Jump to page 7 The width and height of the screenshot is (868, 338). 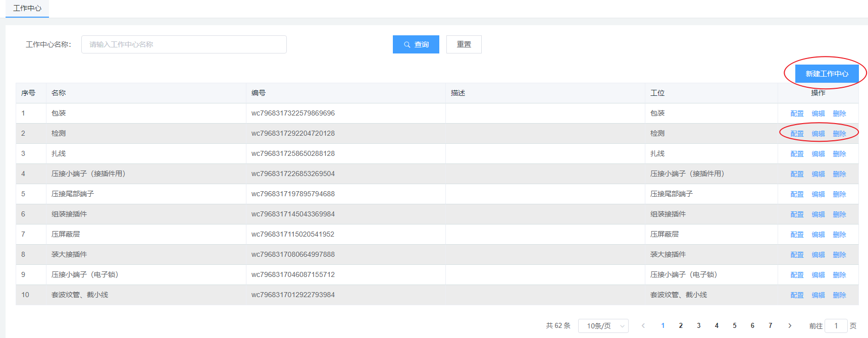[770, 326]
